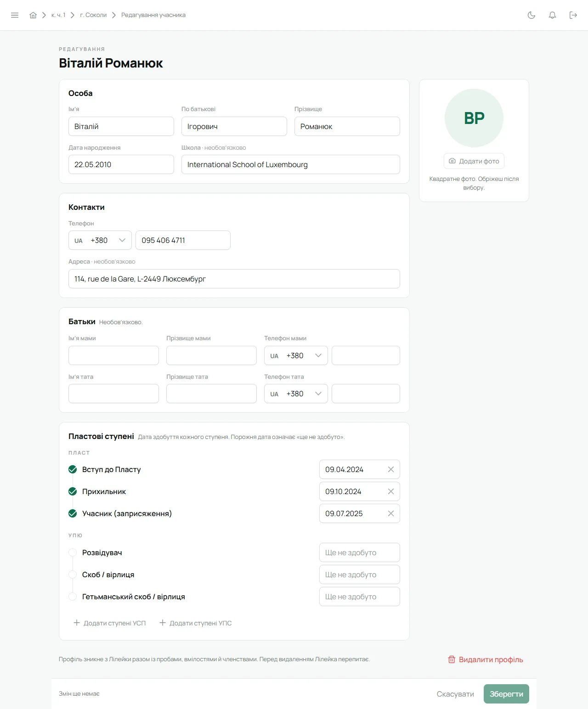The width and height of the screenshot is (588, 709).
Task: Mark the Розвідувач rank circle
Action: tap(73, 552)
